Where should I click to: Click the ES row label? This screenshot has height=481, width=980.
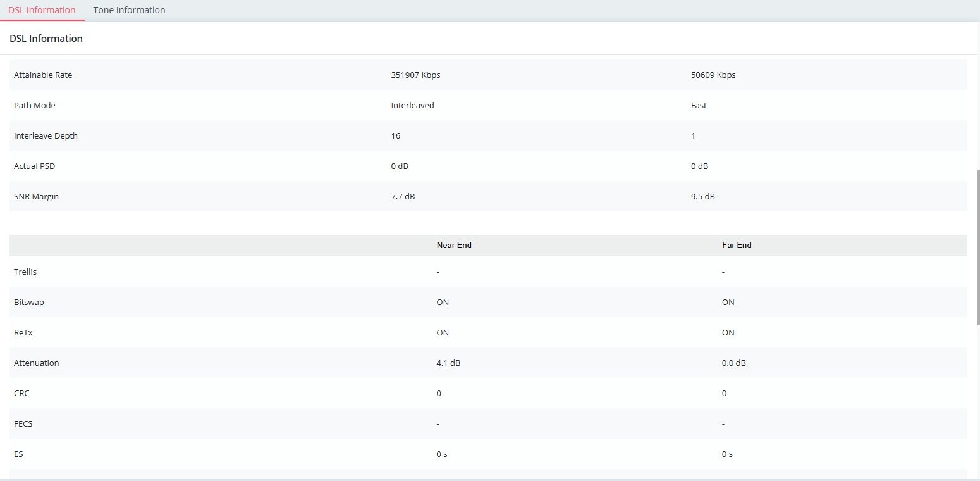pos(19,454)
